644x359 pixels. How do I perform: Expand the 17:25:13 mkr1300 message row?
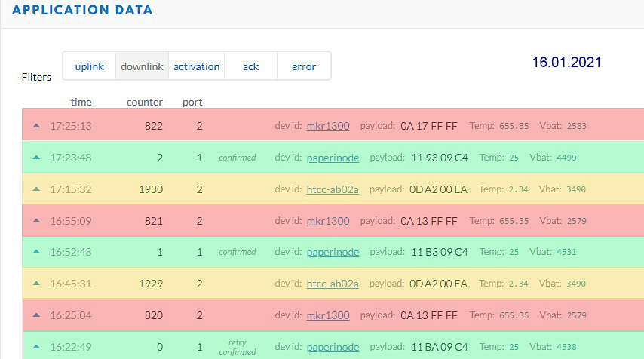click(36, 126)
